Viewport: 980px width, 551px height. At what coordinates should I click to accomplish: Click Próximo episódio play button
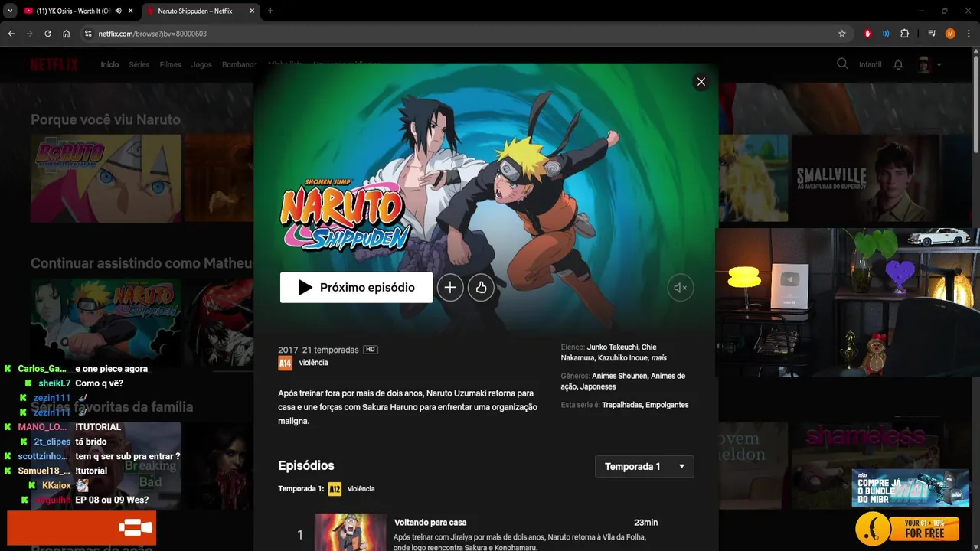356,288
